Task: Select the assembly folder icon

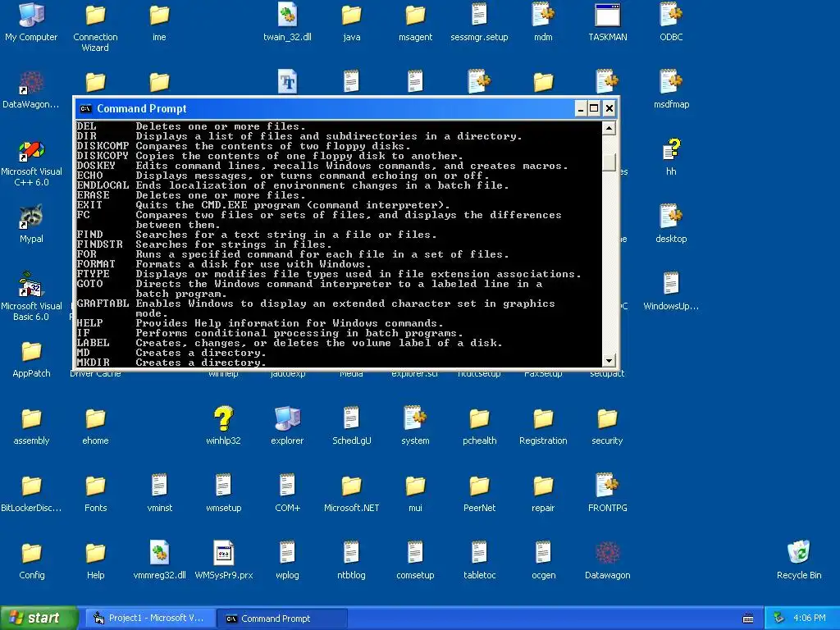Action: pos(31,419)
